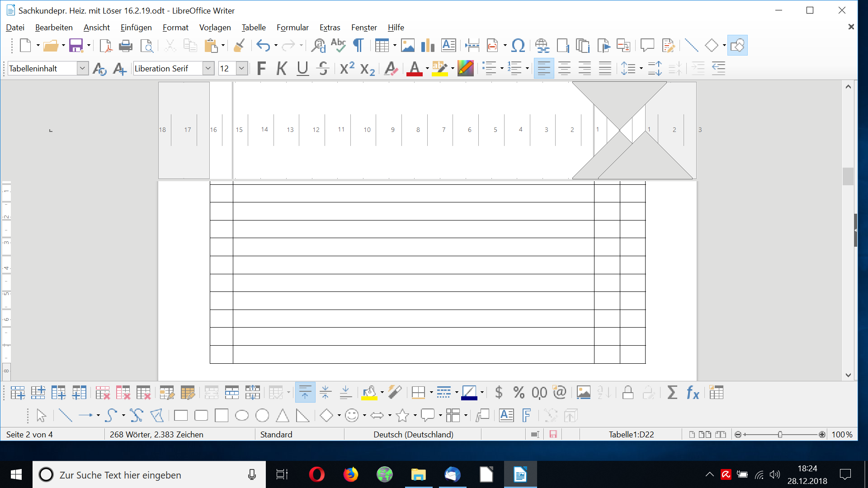This screenshot has height=488, width=868.
Task: Open the Liberation Serif font name dropdown
Action: [208, 68]
